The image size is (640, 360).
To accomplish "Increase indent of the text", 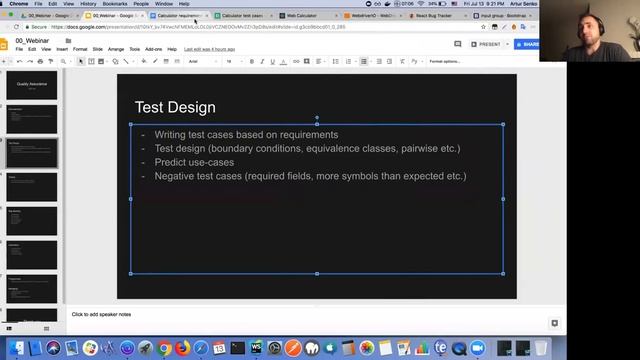I will (x=389, y=61).
